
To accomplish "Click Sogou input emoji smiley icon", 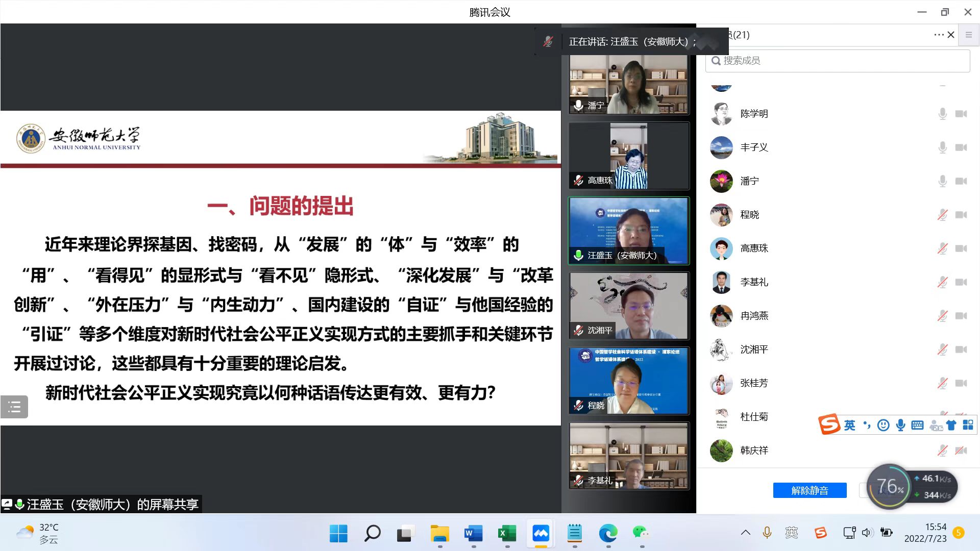I will coord(883,425).
